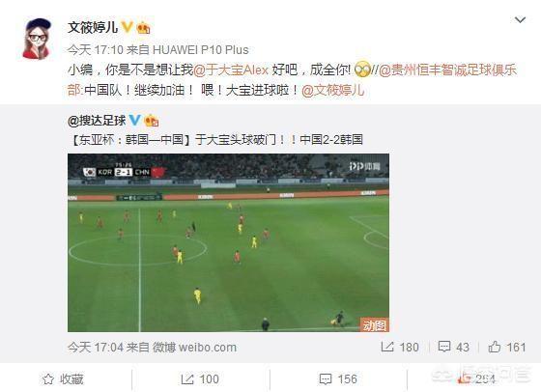Click the member icon next to 搜达足球
Image resolution: width=541 pixels, height=392 pixels.
point(152,121)
